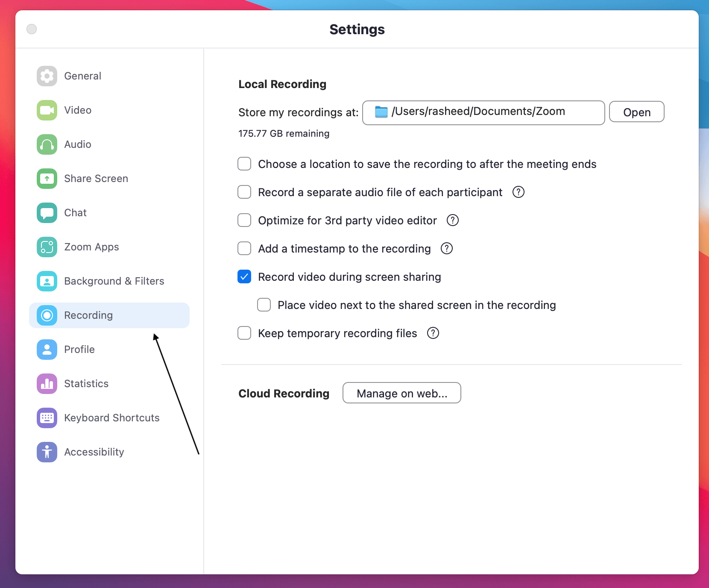Switch to the Profile section
Image resolution: width=709 pixels, height=588 pixels.
(79, 350)
